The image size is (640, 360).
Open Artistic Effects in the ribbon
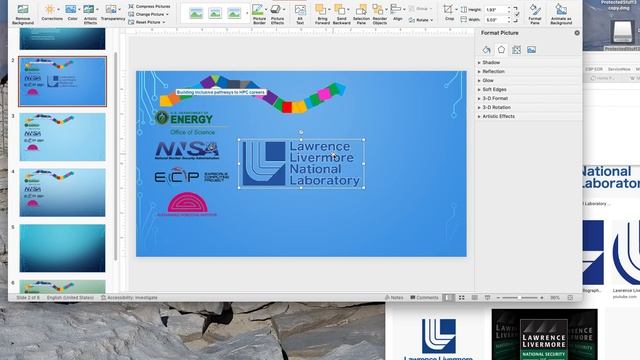point(90,14)
